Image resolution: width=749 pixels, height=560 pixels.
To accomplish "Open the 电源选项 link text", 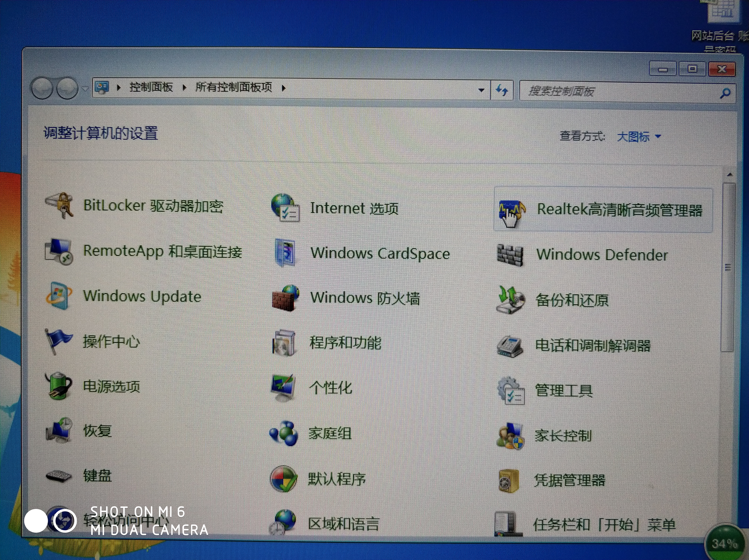I will point(112,386).
